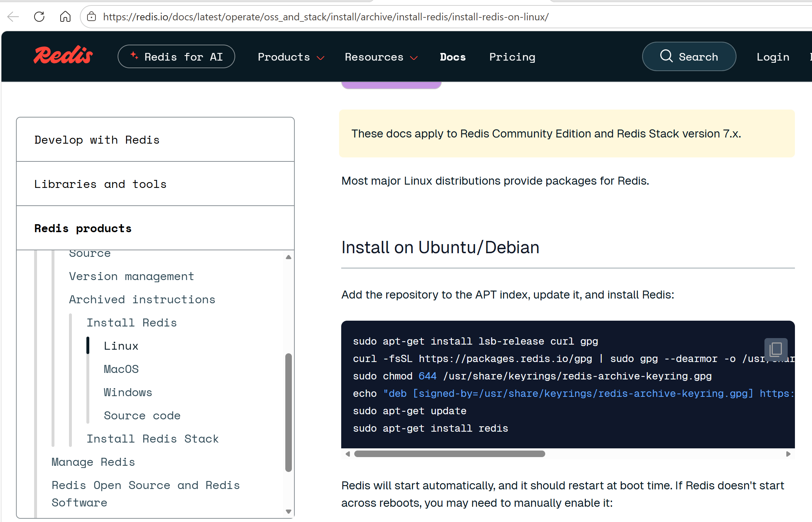
Task: Click the 'sudo chmod 644' code line
Action: pyautogui.click(x=532, y=376)
